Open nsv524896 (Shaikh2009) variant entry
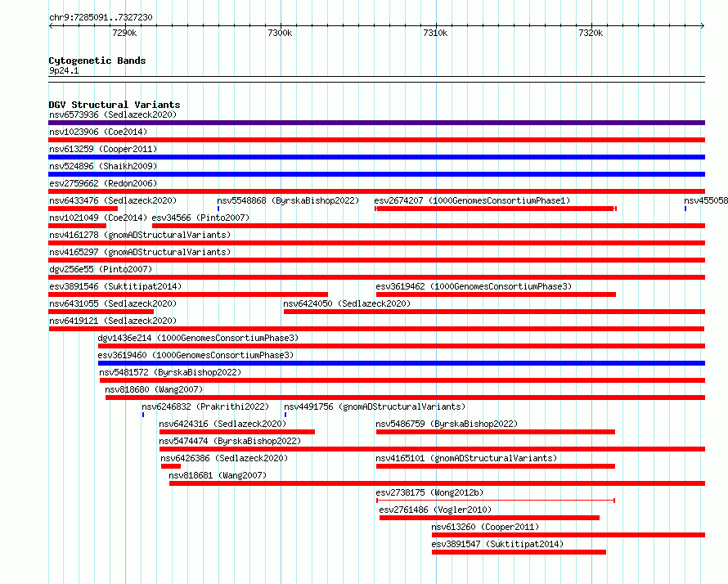 point(103,166)
